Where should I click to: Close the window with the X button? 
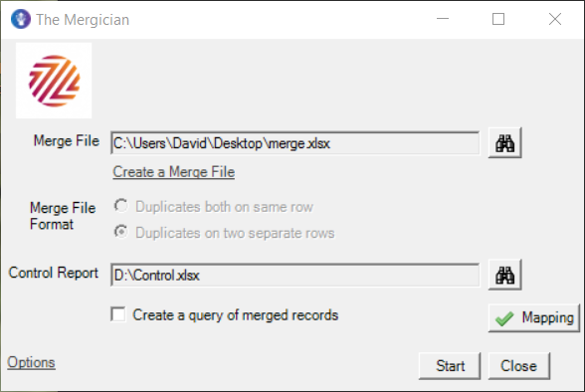[555, 19]
